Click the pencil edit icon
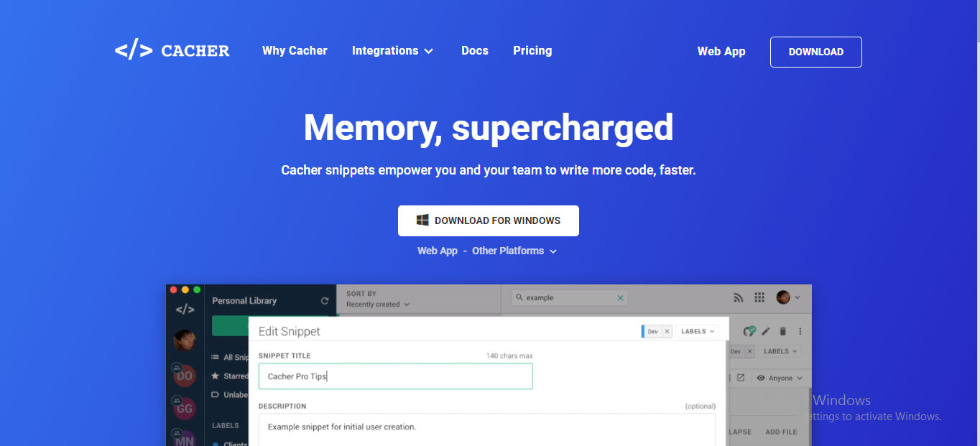The image size is (980, 446). click(766, 331)
